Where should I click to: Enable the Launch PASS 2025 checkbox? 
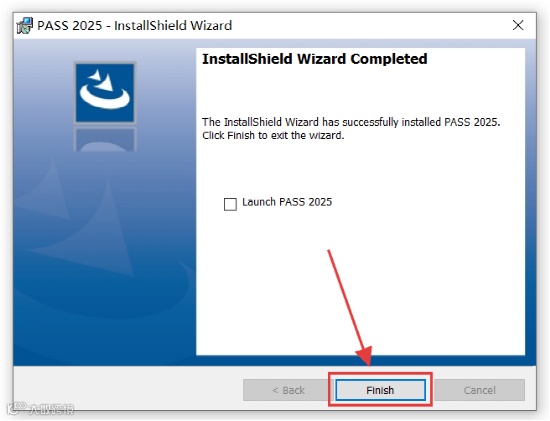point(230,204)
